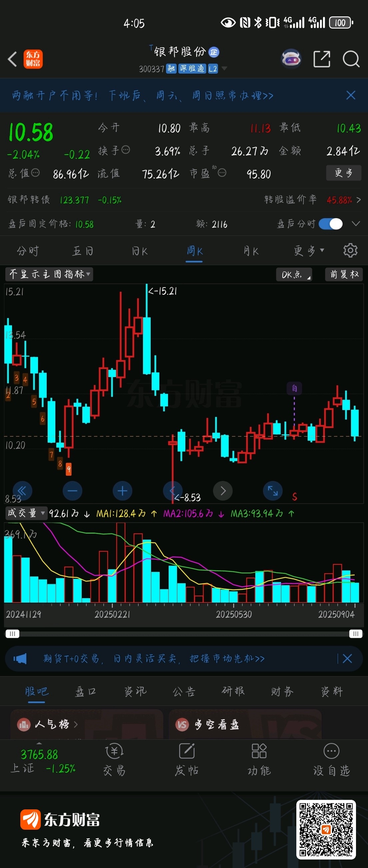Select the 股吧 tab
368x868 pixels.
pyautogui.click(x=36, y=691)
